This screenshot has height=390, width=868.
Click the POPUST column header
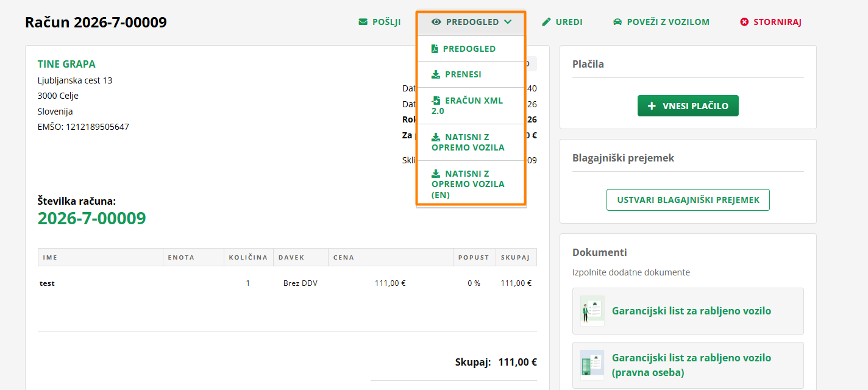[474, 257]
